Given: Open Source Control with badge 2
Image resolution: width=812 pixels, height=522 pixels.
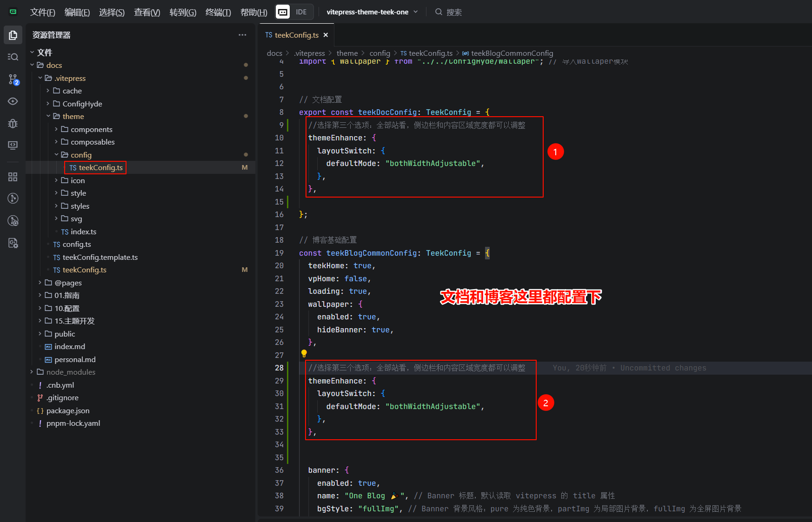Looking at the screenshot, I should [13, 79].
